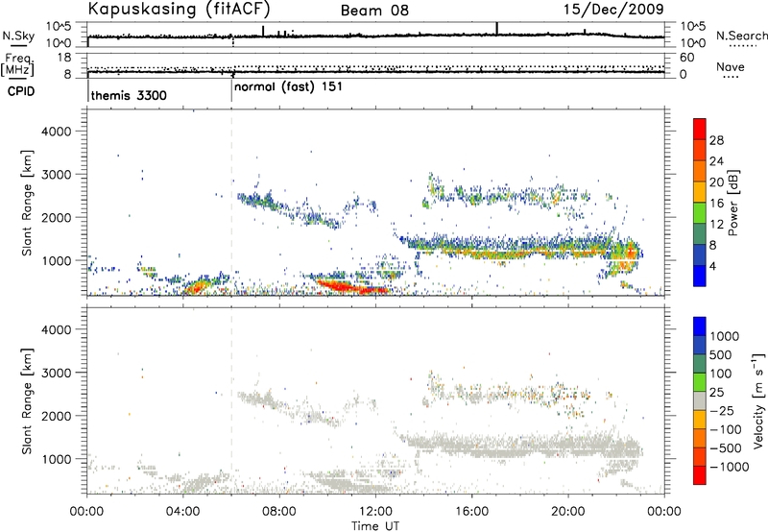Click the '-25' velocity colorbar tick
This screenshot has height=532, width=768.
722,410
